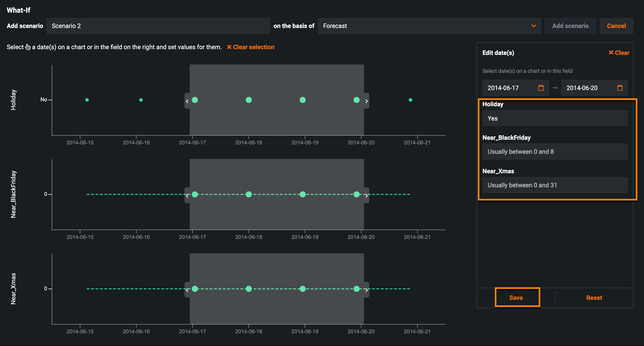Viewport: 644px width, 346px height.
Task: Click right handle arrow on Holiday chart selection
Action: pos(366,101)
